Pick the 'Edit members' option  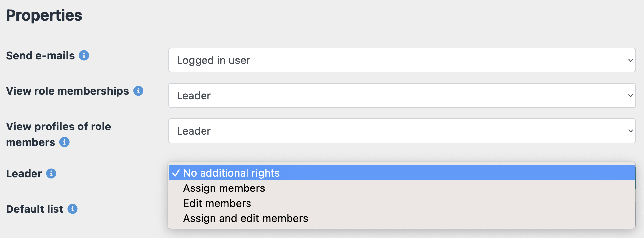217,203
